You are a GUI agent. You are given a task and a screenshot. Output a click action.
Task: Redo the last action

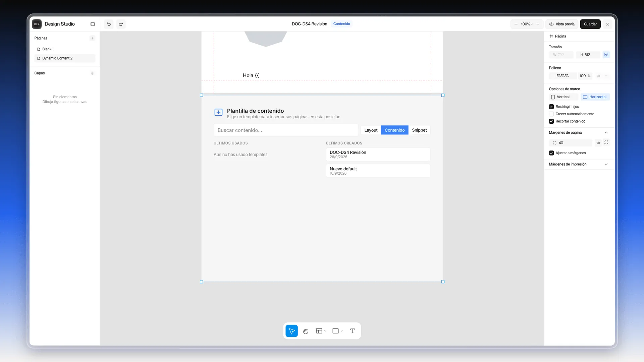pyautogui.click(x=121, y=24)
